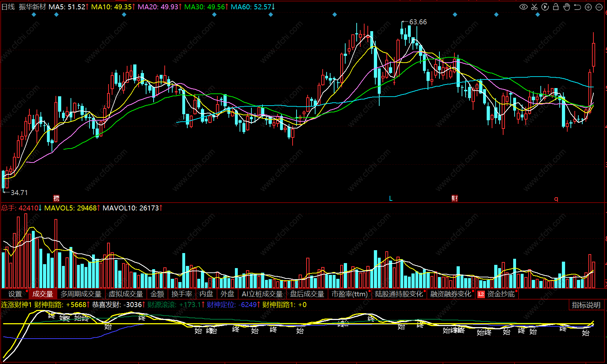Click the undo arrow icon
Image resolution: width=607 pixels, height=364 pixels.
coord(577,7)
